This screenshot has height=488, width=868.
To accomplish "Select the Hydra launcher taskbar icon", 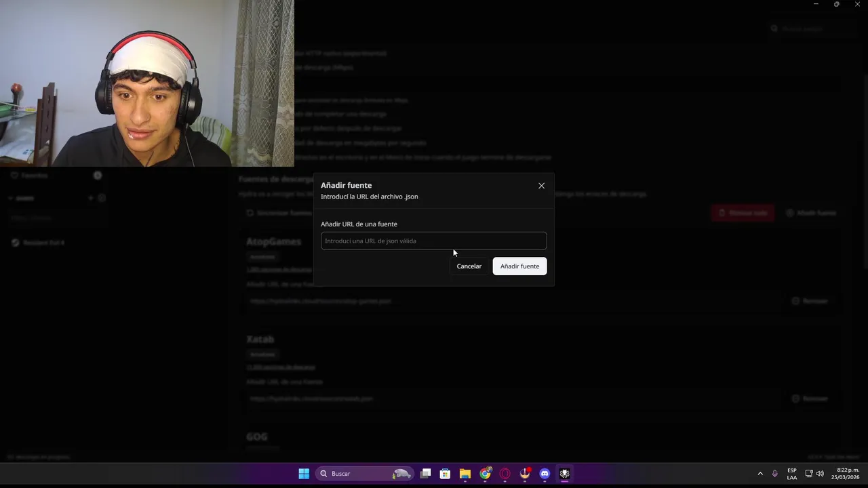I will point(564,474).
